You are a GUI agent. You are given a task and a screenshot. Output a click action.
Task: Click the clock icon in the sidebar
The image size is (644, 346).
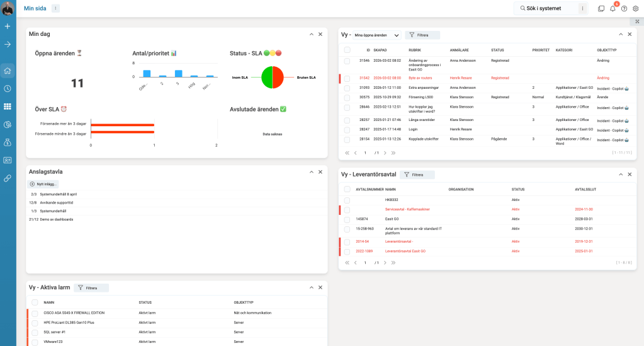coord(8,89)
